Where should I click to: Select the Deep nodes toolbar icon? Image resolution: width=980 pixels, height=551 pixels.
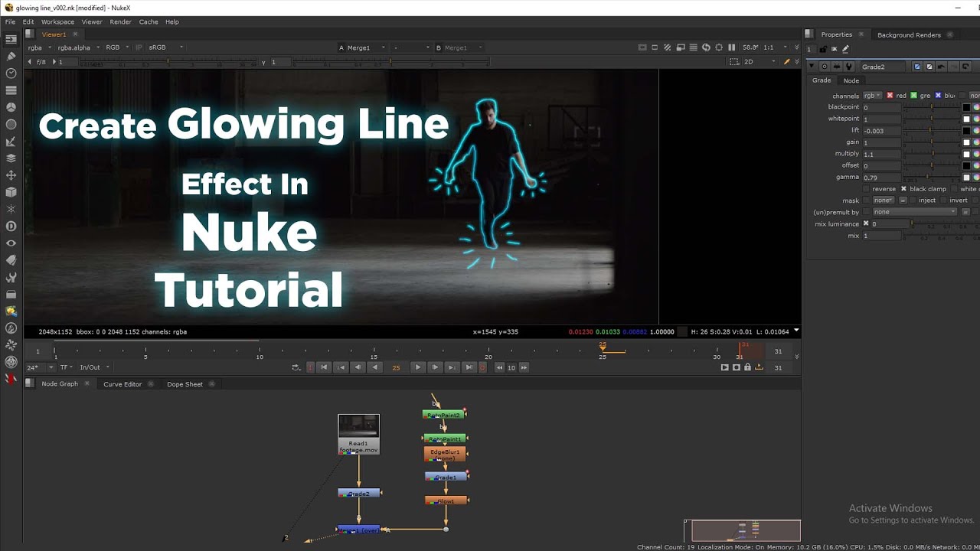(x=11, y=226)
